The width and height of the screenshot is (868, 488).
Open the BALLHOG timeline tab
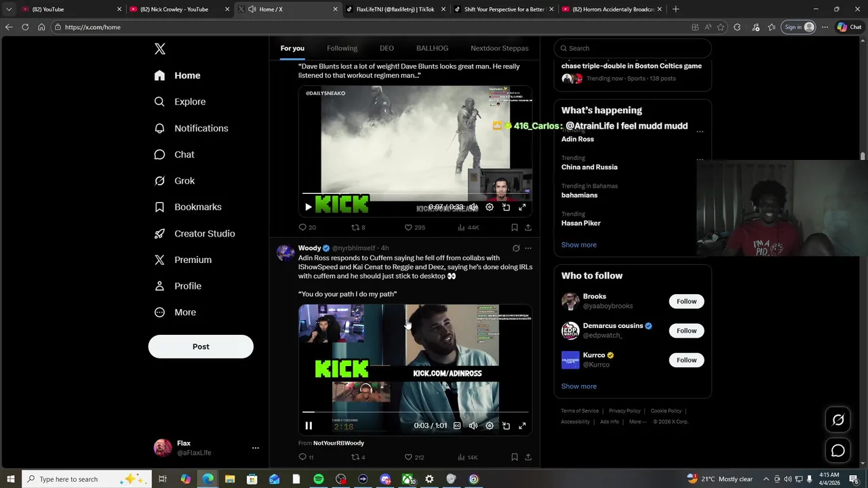pyautogui.click(x=432, y=48)
